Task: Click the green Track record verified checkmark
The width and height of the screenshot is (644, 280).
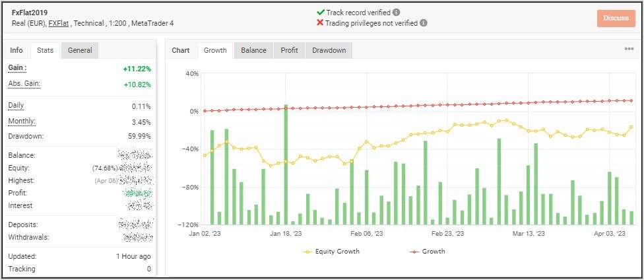Action: tap(321, 12)
